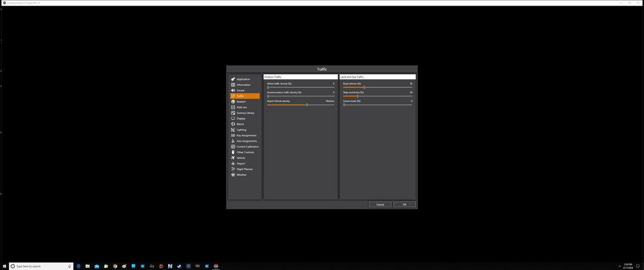Open File Explorer from the taskbar
644x270 pixels.
coord(88,266)
